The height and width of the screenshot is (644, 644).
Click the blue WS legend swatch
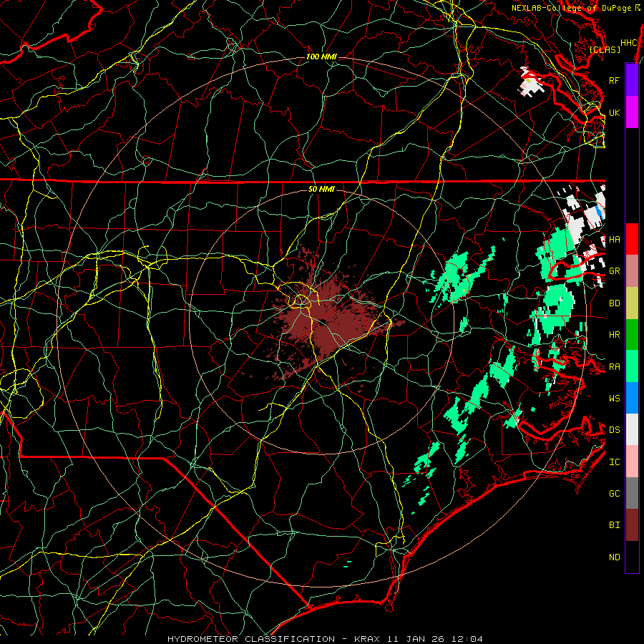[x=632, y=398]
